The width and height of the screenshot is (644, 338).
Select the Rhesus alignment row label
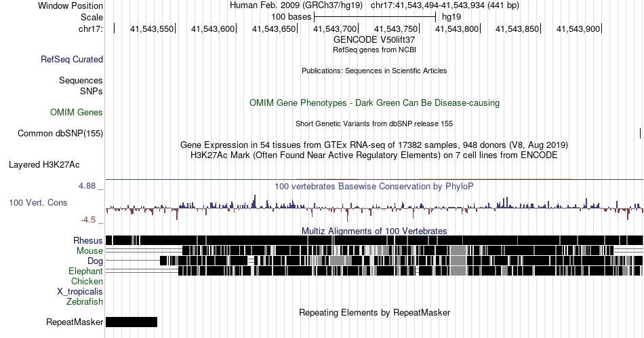click(x=88, y=240)
